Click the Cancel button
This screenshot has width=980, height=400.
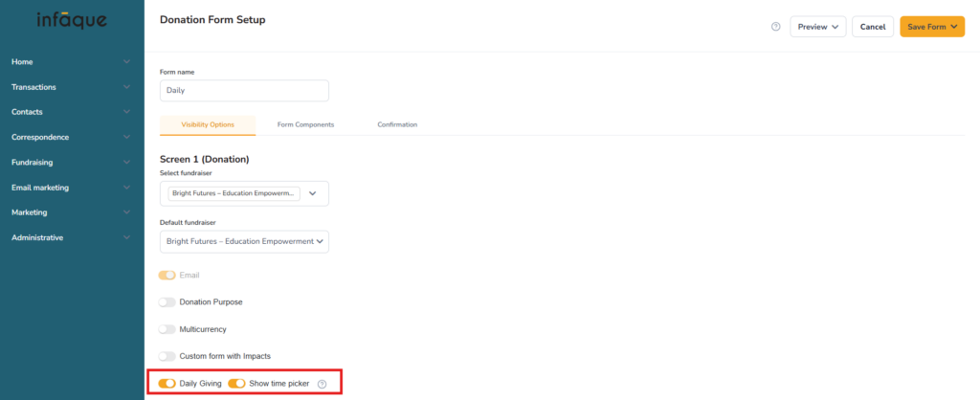pyautogui.click(x=872, y=27)
